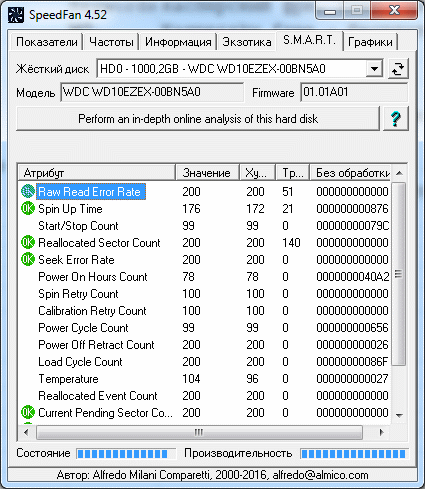Select the Reallocated Sector Count row
Screen dimensions: 425x489
pyautogui.click(x=205, y=243)
